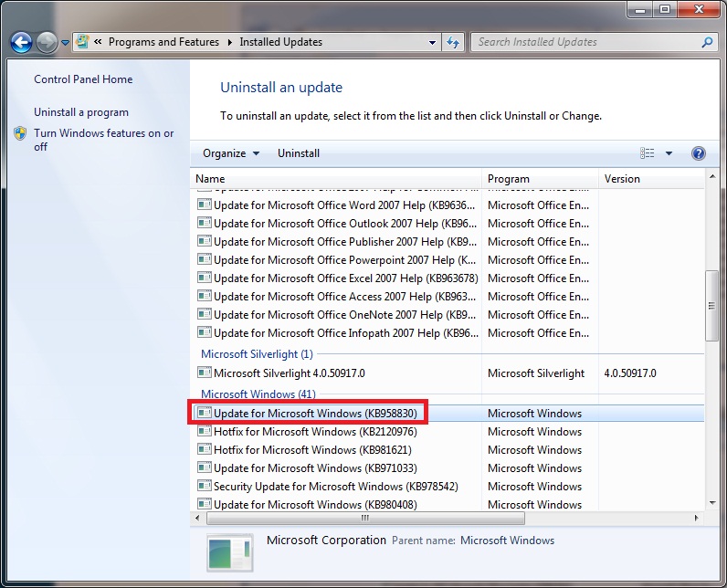Click the horizontal scrollbar left arrow
This screenshot has width=727, height=588.
(x=197, y=518)
